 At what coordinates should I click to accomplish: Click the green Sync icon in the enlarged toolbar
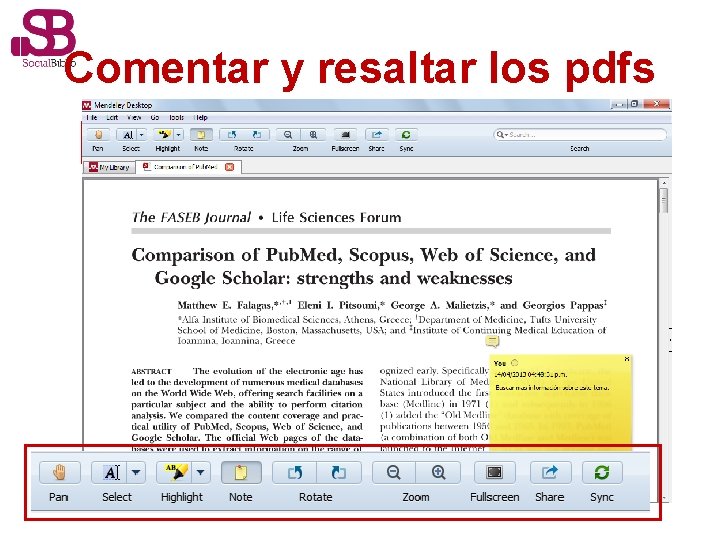coord(602,472)
